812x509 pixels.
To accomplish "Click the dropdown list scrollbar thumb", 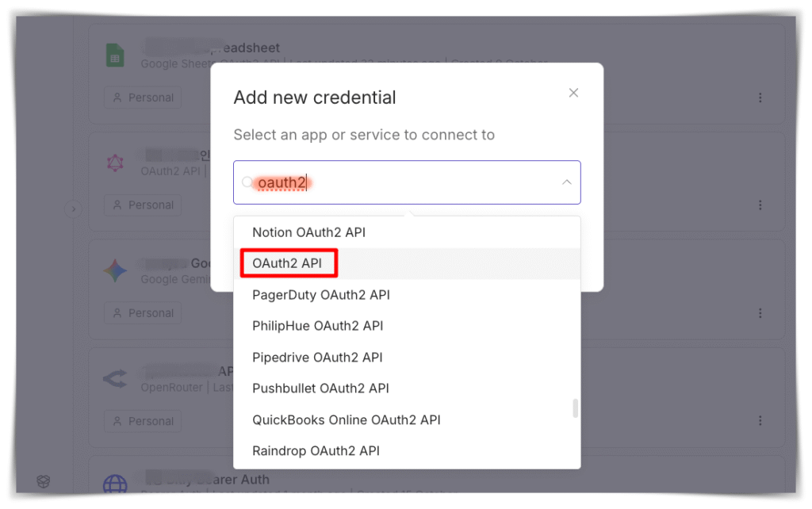I will click(x=576, y=408).
